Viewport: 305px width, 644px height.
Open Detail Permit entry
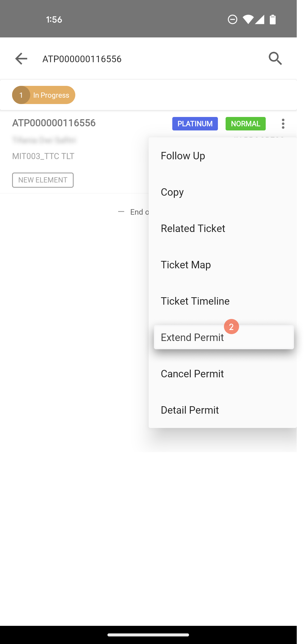tap(223, 410)
